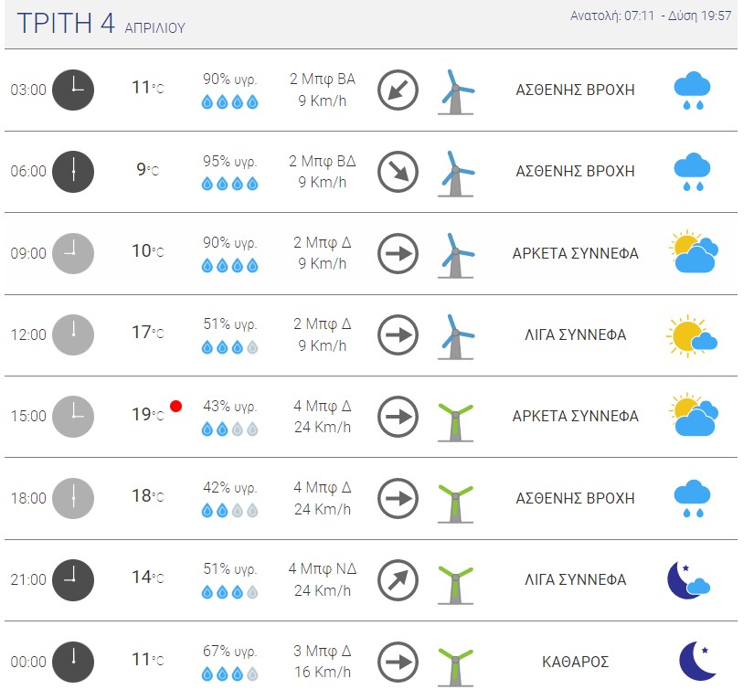This screenshot has height=700, width=754.
Task: Click the ΚΑΘΑΡΟΣ forecast label
Action: [575, 662]
